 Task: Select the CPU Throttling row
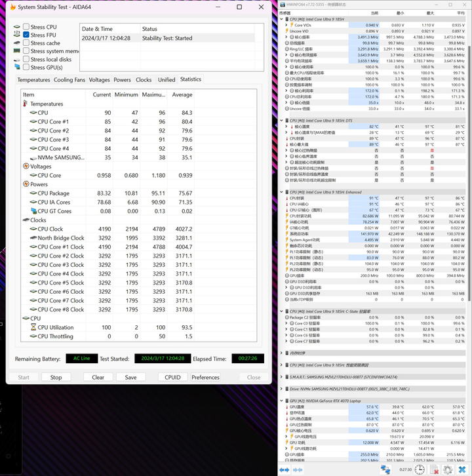[x=108, y=336]
